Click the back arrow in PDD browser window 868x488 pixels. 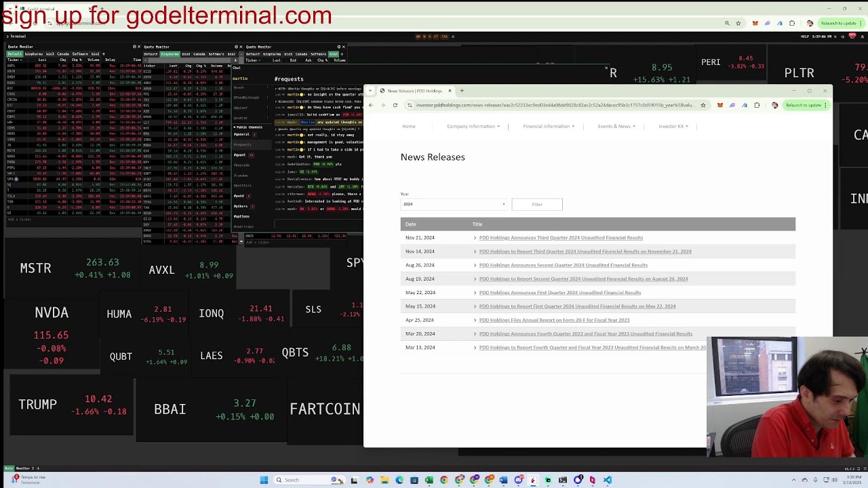pos(370,105)
